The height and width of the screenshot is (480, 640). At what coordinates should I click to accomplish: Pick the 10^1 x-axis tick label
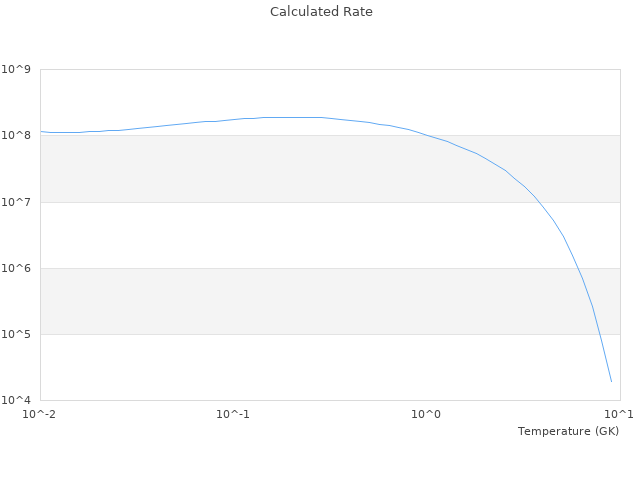pos(618,414)
